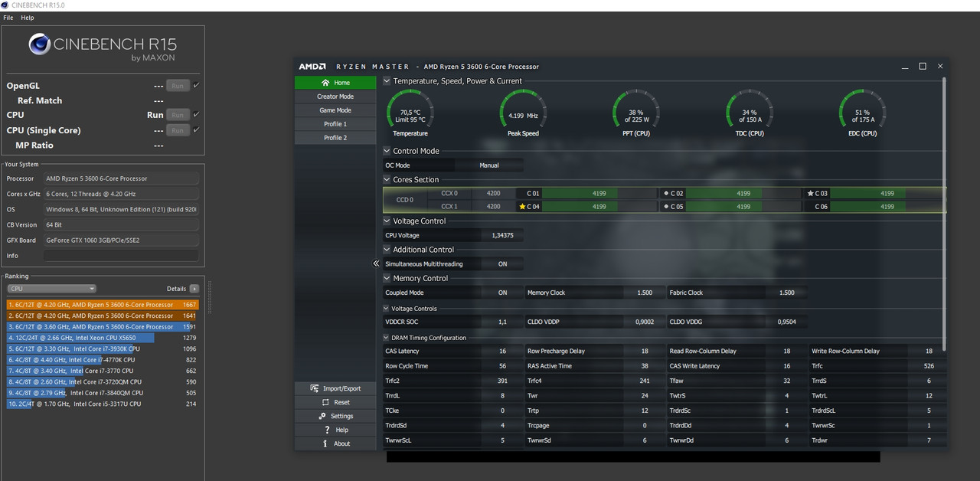Switch to Profile 2 tab
The height and width of the screenshot is (481, 980).
tap(335, 138)
